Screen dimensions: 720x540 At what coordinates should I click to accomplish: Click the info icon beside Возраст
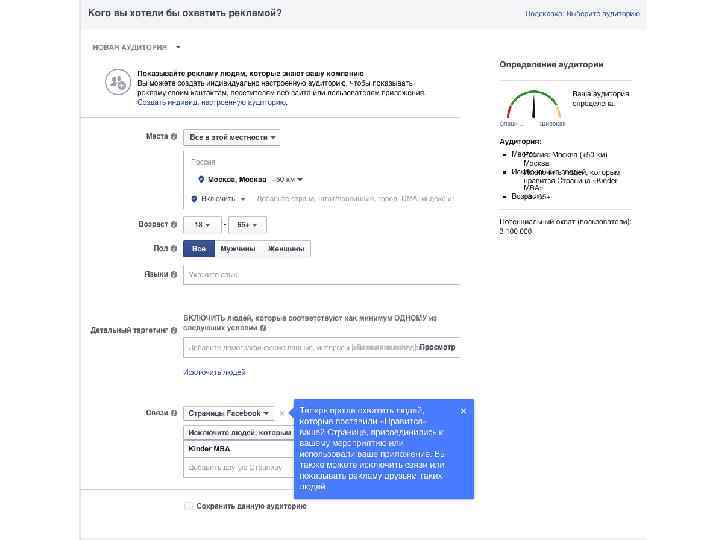(x=174, y=225)
